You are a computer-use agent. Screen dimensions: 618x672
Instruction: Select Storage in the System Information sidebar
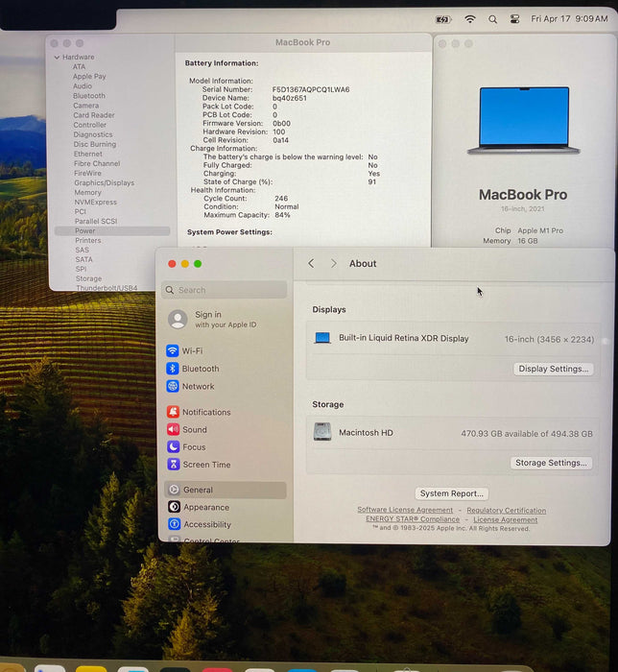click(x=88, y=278)
